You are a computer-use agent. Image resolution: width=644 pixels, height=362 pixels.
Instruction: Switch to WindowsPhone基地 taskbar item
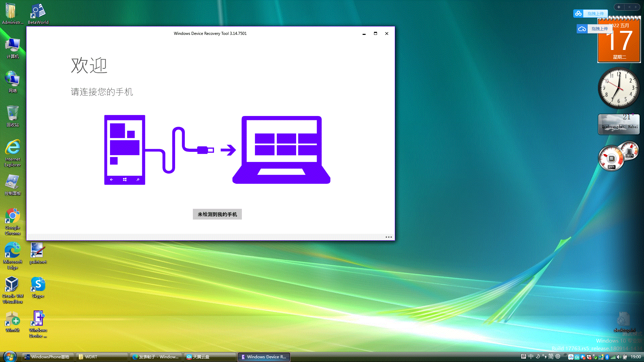coord(48,357)
